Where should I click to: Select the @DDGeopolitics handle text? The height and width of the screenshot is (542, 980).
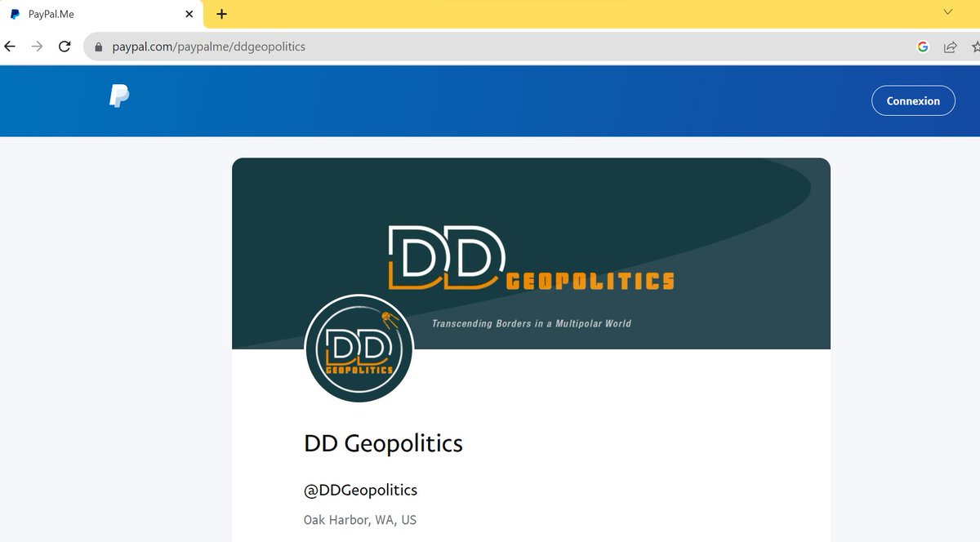[x=360, y=490]
